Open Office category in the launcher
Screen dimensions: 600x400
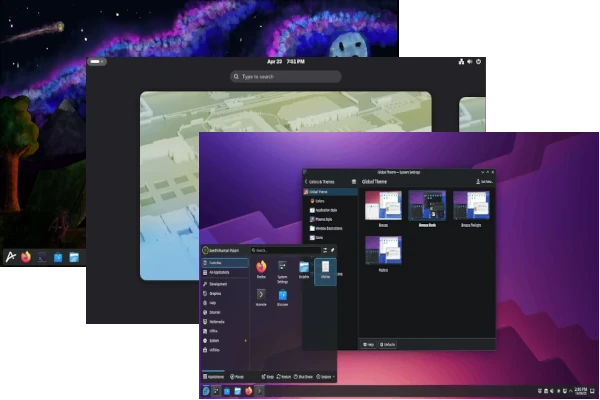(225, 331)
